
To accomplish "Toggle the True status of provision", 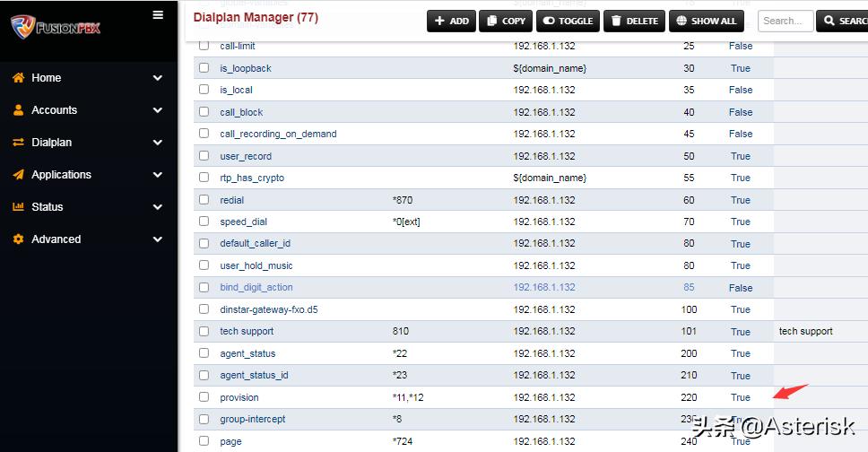I will tap(741, 397).
